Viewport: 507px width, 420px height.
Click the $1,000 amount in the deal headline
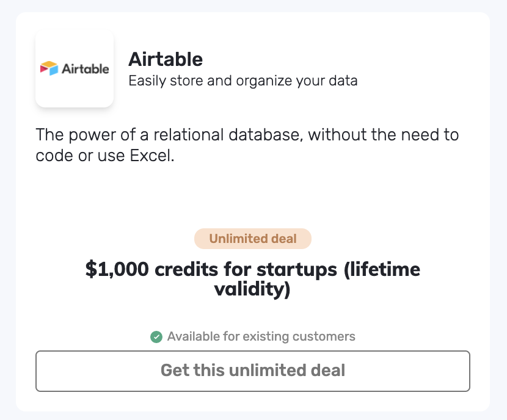point(117,269)
